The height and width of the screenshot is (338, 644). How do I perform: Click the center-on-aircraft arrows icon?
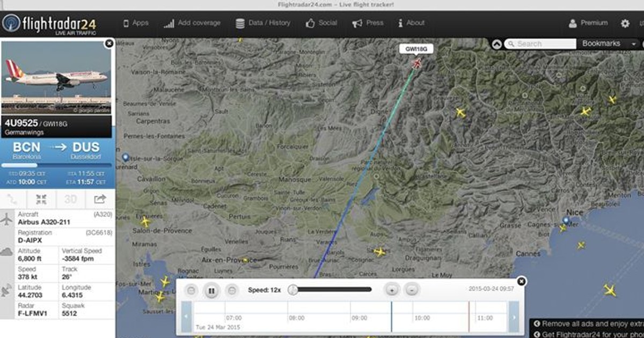pos(41,200)
